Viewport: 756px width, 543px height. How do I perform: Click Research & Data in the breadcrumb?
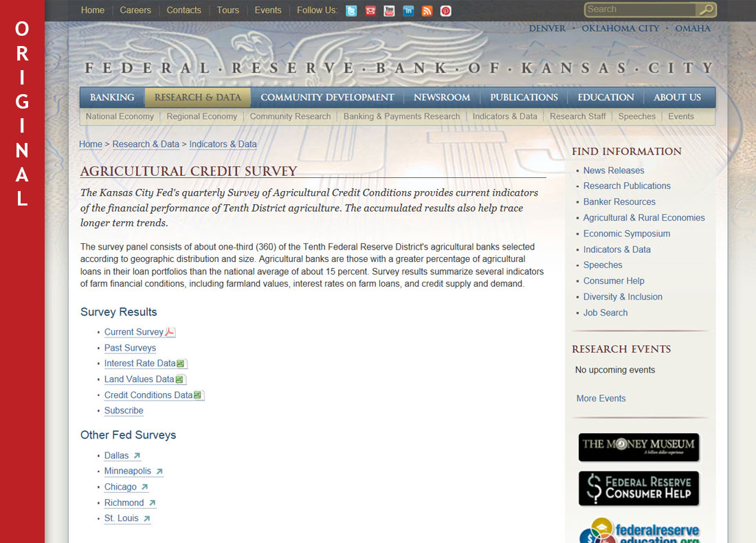[x=146, y=144]
